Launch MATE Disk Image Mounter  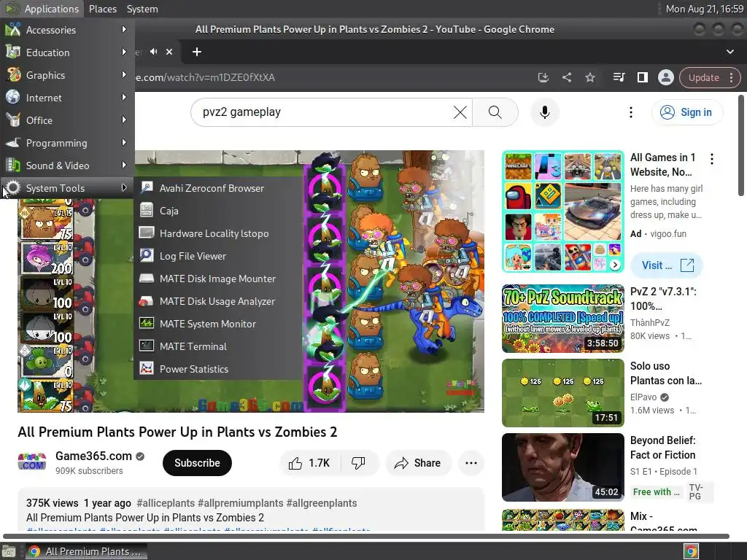218,279
